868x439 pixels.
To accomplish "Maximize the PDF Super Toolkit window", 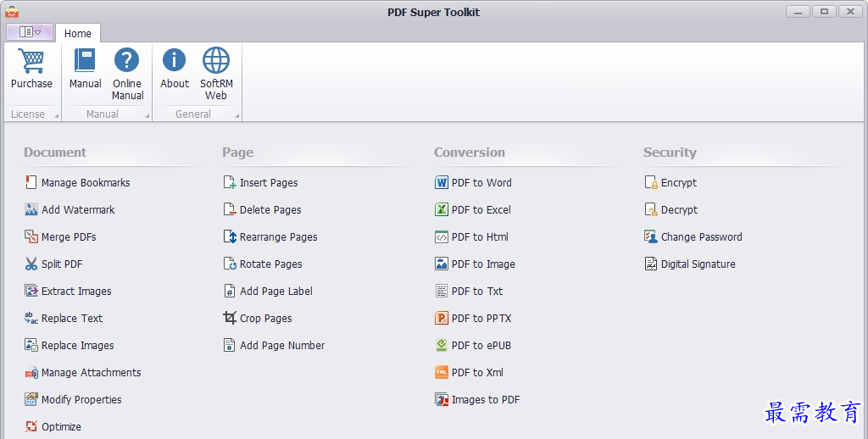I will (x=824, y=12).
